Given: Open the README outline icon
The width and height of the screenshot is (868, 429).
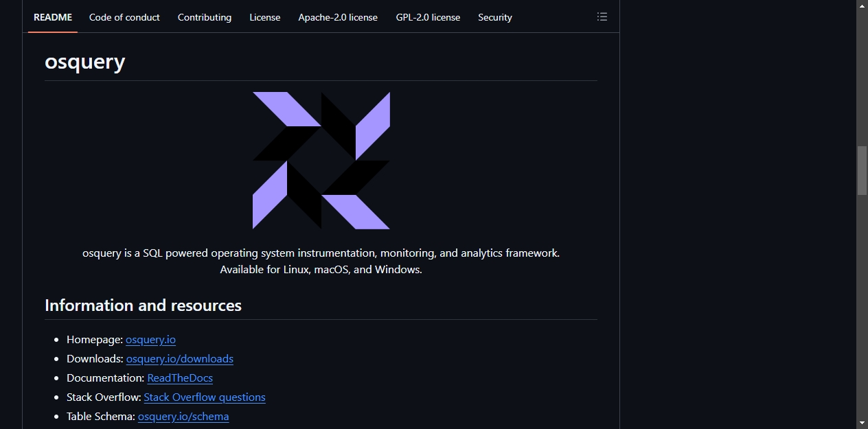Looking at the screenshot, I should (x=602, y=17).
